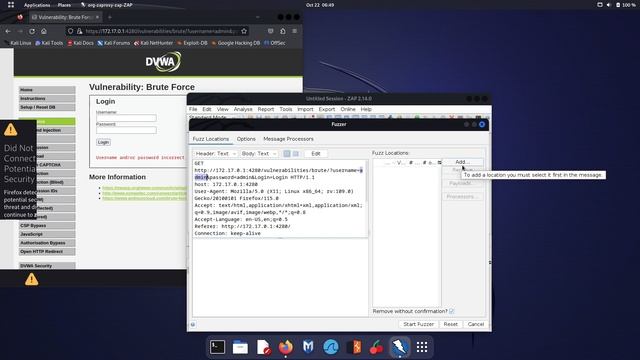The height and width of the screenshot is (360, 640).
Task: Open DVWA Security sidebar item
Action: tap(47, 266)
